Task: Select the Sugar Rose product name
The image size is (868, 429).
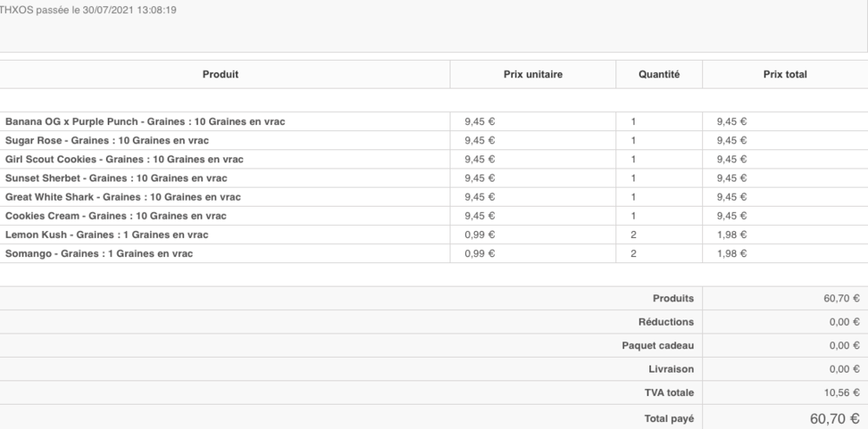Action: tap(107, 141)
